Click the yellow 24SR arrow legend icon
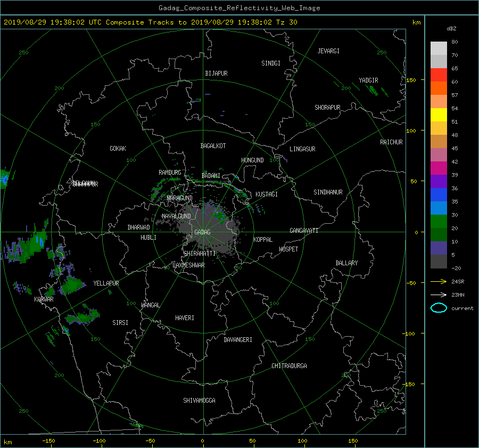Screen dimensions: 479x448 tap(439, 282)
